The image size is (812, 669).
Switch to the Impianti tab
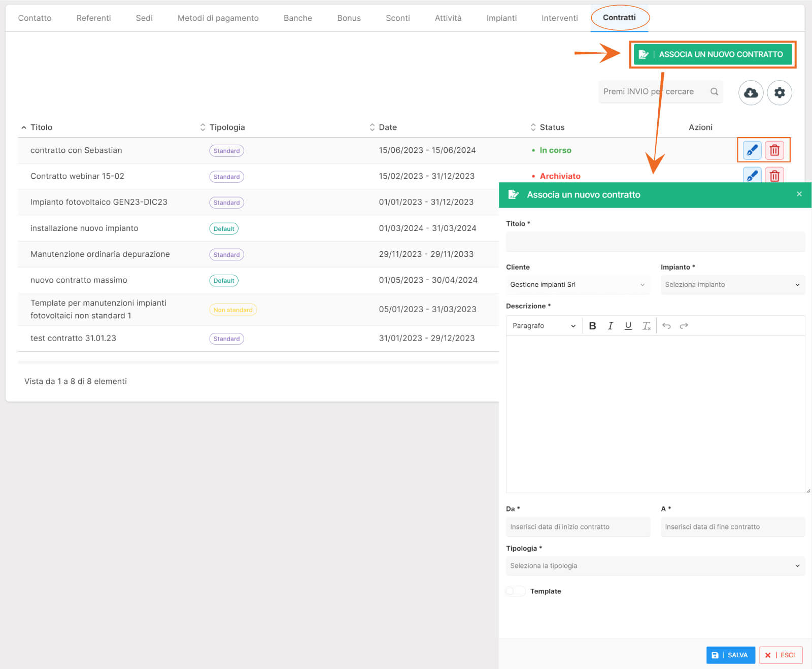coord(501,18)
